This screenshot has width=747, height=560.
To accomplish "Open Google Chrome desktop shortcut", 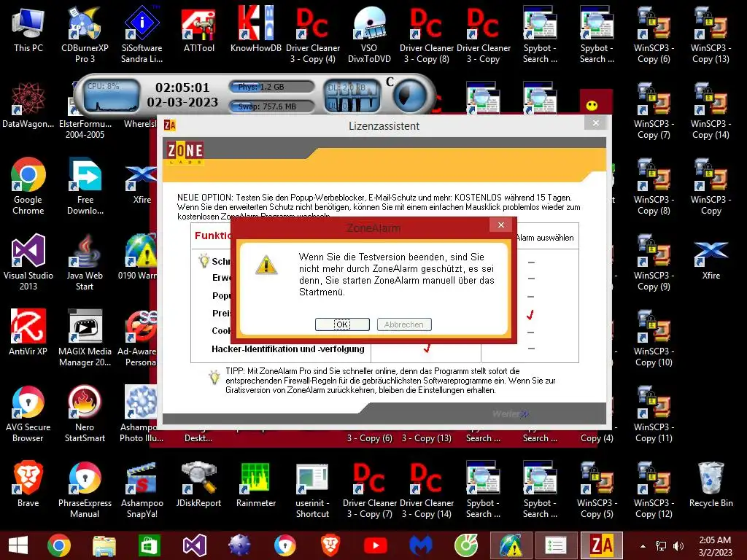I will pos(28,187).
